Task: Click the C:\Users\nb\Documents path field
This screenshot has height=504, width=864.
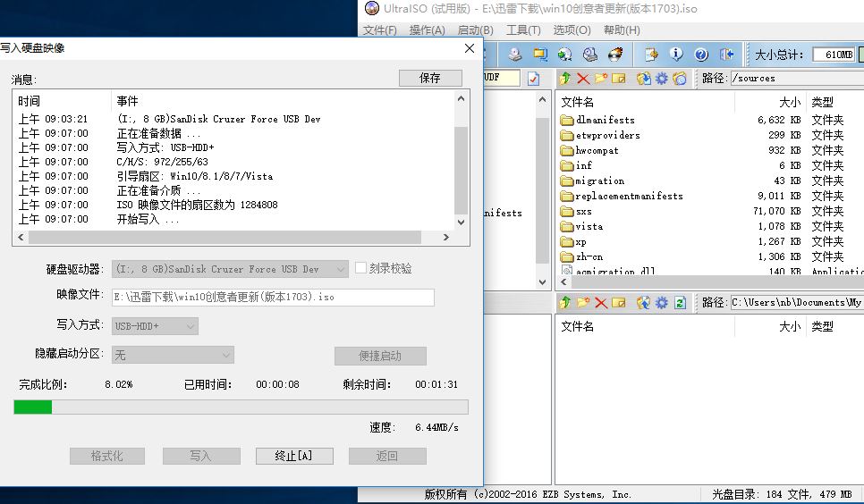Action: [797, 302]
